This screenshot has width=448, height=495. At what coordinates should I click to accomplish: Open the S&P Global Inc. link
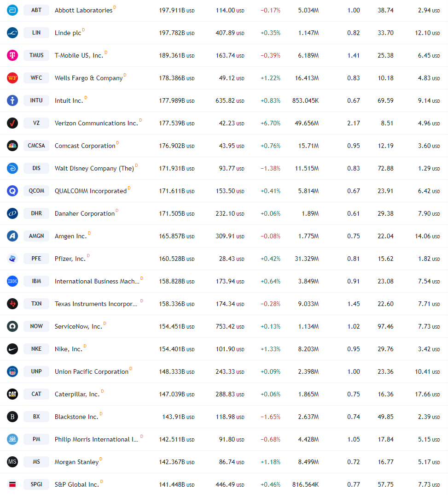[76, 484]
